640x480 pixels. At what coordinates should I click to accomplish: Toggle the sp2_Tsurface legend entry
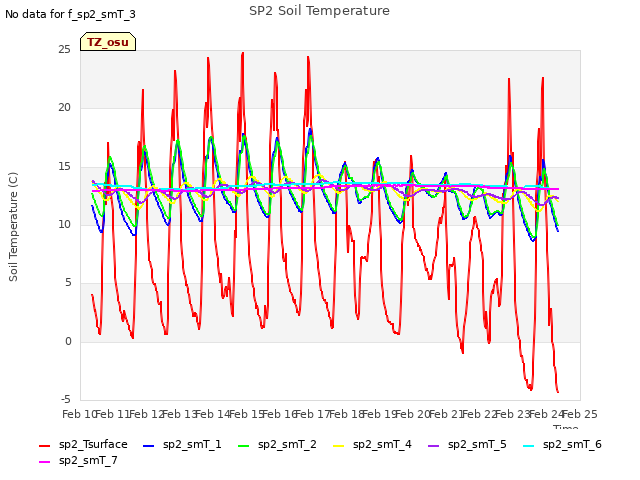click(83, 444)
